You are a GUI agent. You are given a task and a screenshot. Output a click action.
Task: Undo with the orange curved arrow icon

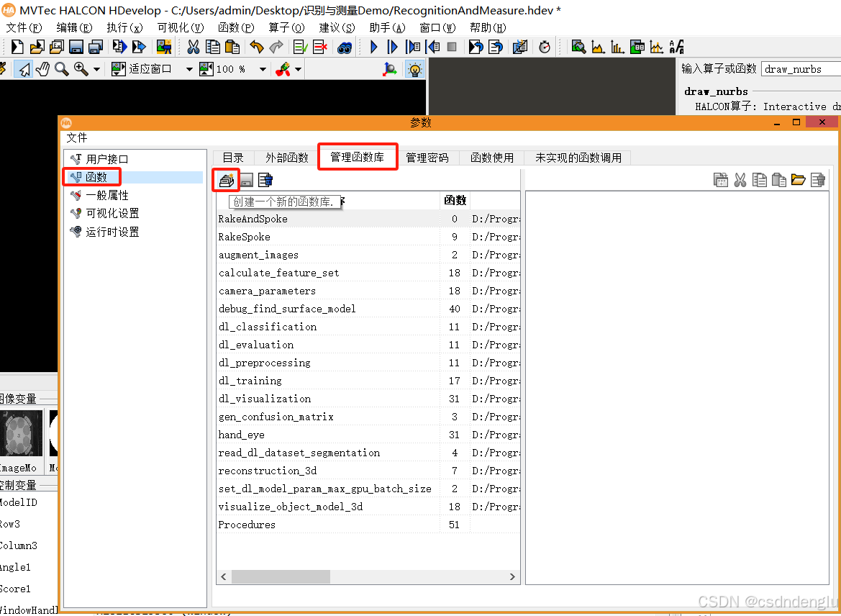256,47
